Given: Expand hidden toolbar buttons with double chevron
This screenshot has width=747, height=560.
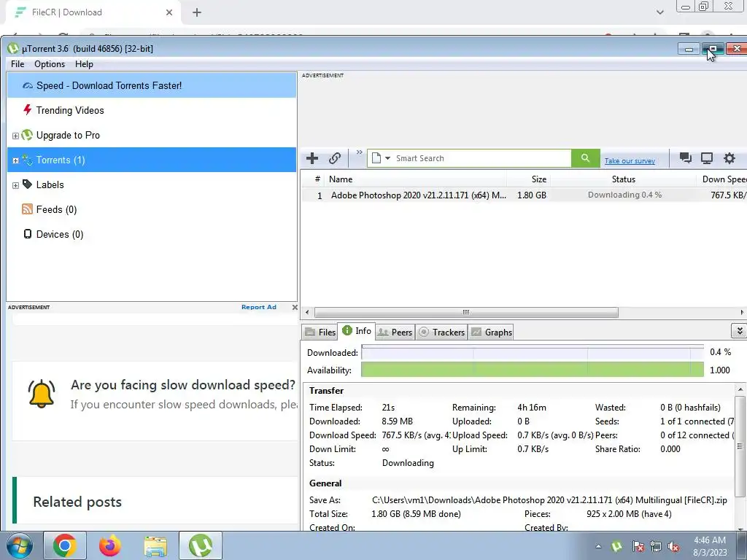Looking at the screenshot, I should coord(359,152).
